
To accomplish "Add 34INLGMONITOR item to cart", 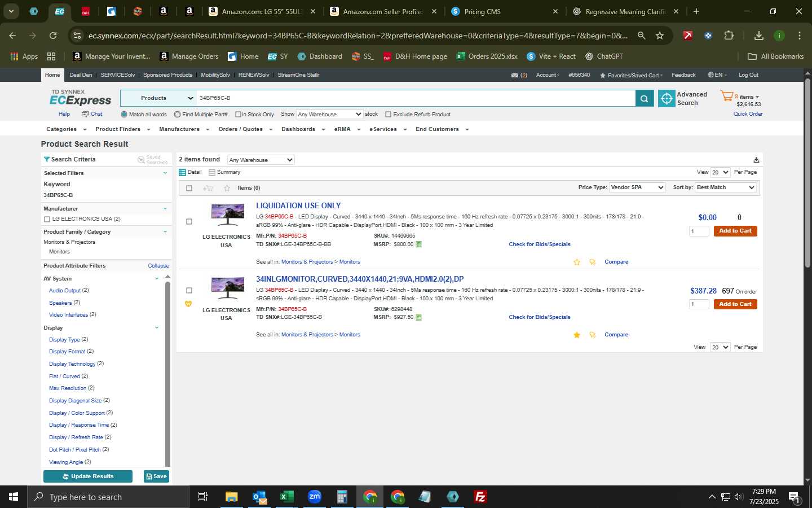I will tap(735, 304).
